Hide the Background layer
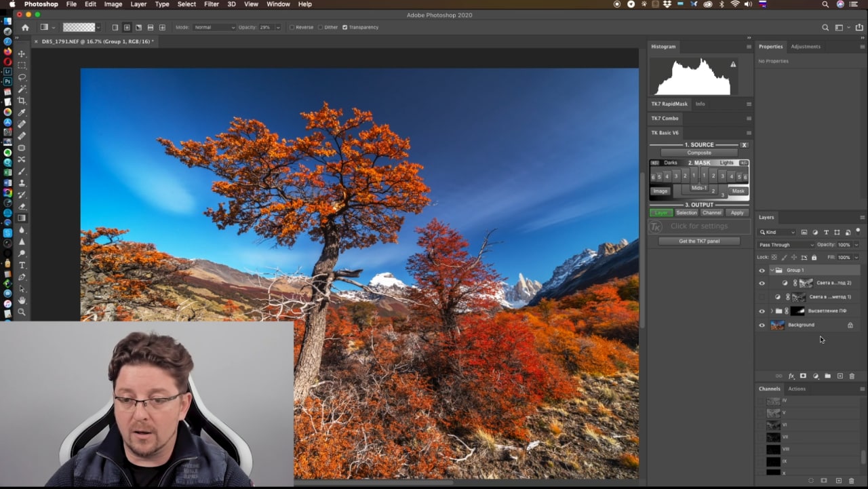 tap(762, 326)
